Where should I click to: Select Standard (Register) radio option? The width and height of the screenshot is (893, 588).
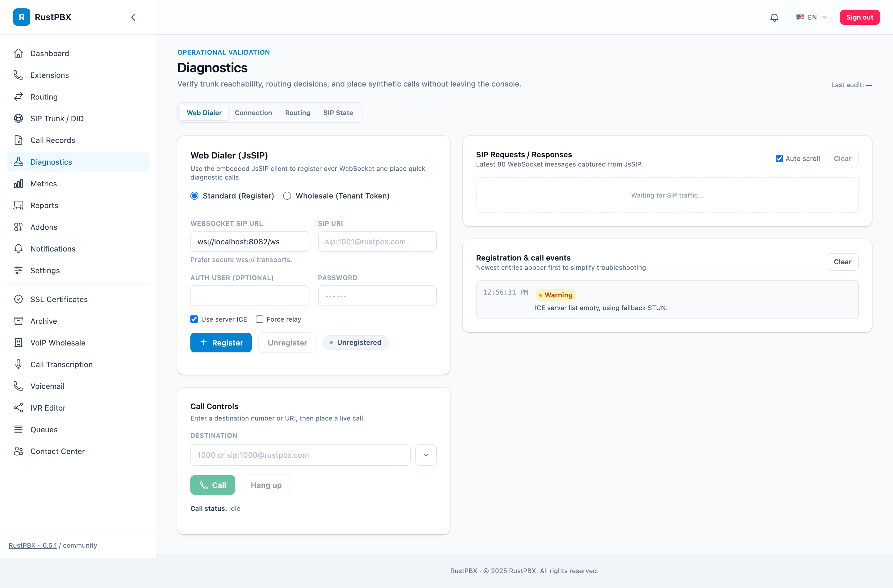click(194, 196)
